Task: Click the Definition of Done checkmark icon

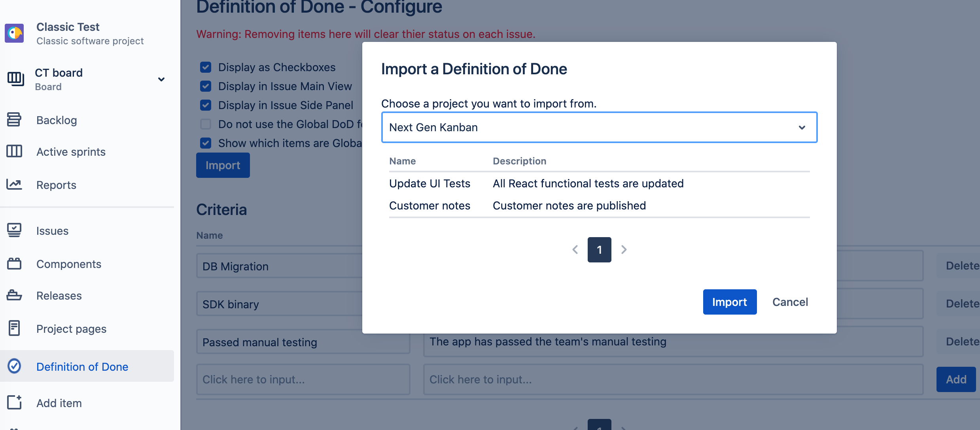Action: (14, 366)
